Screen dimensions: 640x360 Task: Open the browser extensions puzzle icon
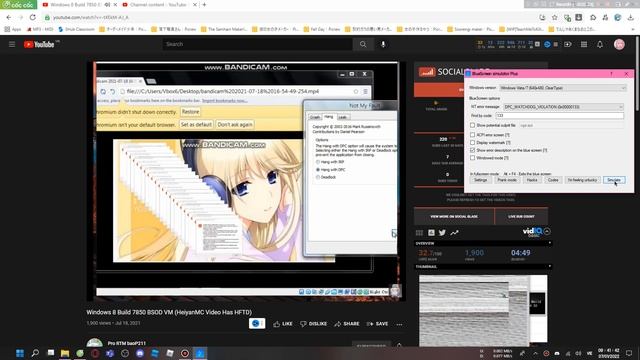(593, 18)
